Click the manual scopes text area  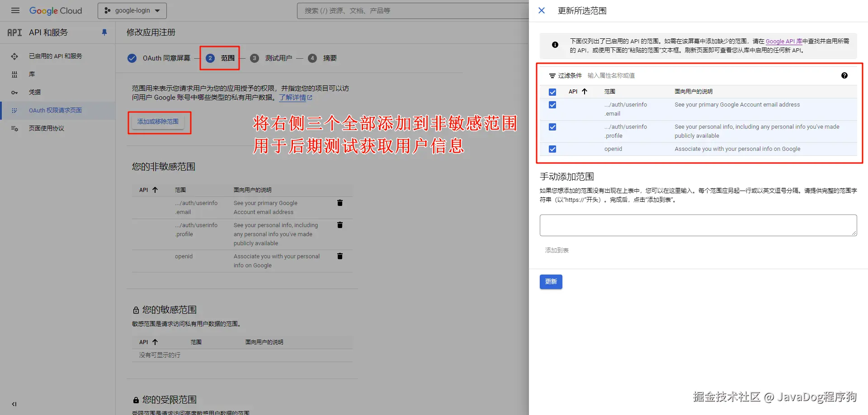pos(698,225)
